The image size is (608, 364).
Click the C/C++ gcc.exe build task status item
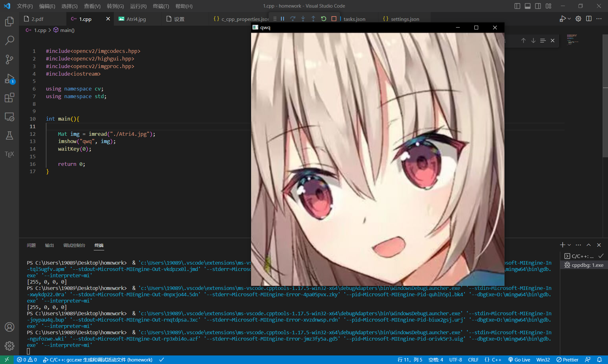pyautogui.click(x=98, y=360)
